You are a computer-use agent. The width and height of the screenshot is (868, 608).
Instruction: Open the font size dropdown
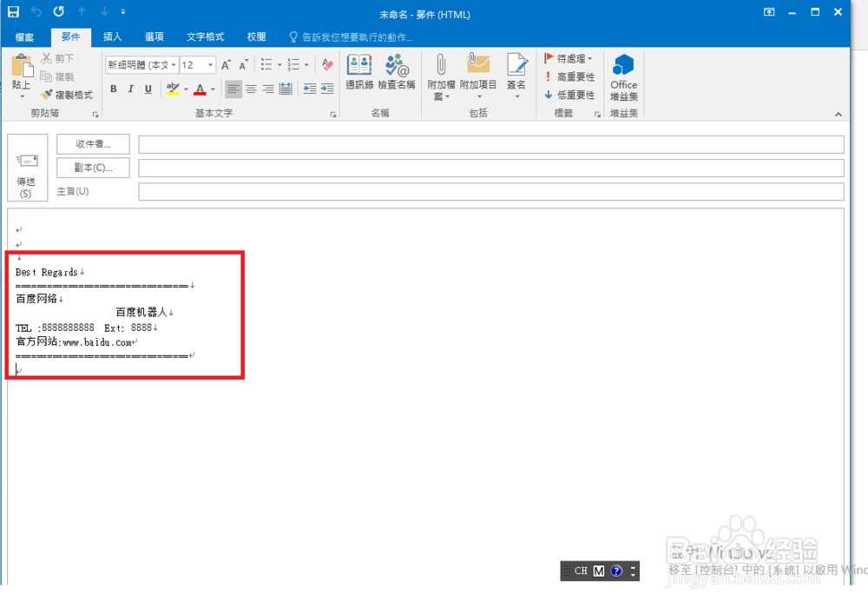[208, 64]
